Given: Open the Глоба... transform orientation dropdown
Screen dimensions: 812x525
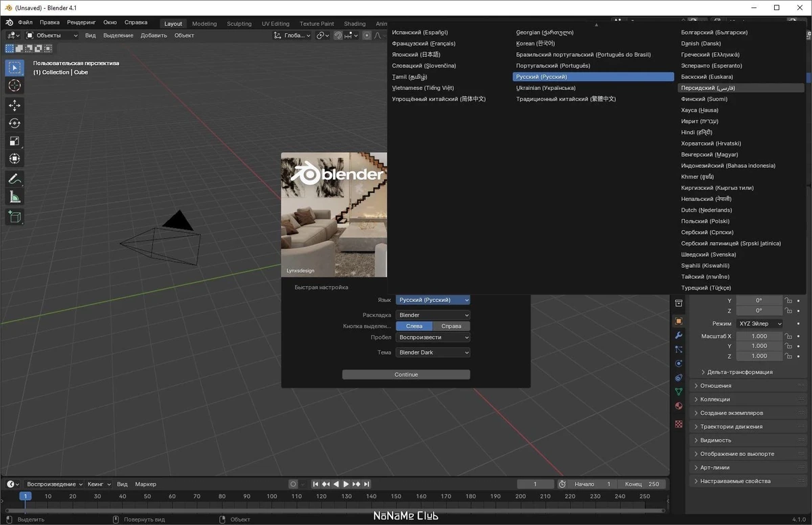Looking at the screenshot, I should point(292,35).
